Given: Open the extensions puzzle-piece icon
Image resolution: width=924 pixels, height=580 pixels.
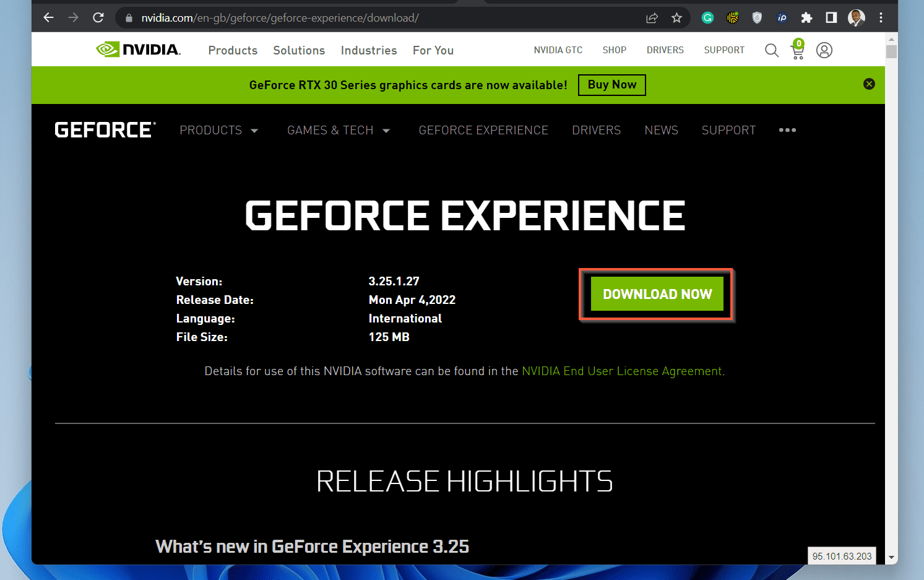Looking at the screenshot, I should (806, 17).
